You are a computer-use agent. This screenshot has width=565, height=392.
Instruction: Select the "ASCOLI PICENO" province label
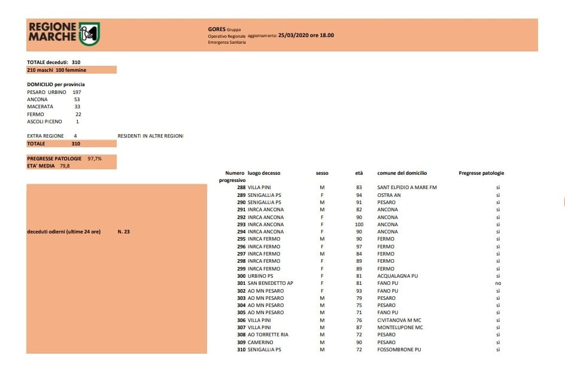tap(44, 121)
